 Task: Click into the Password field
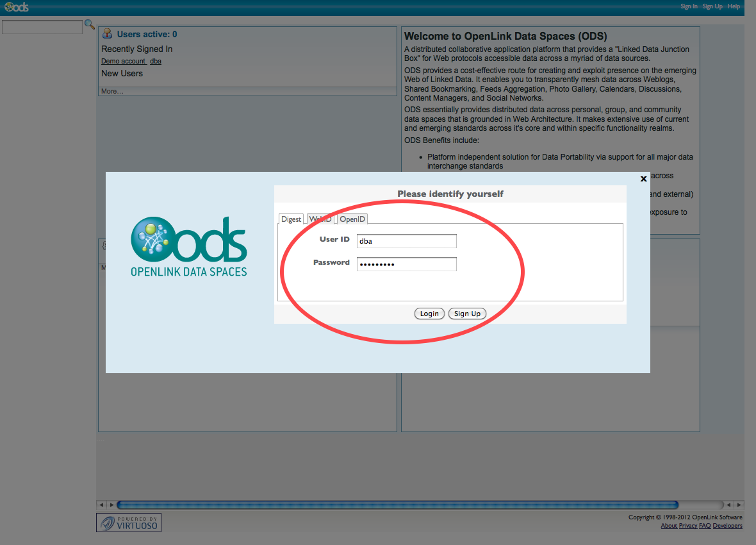(406, 264)
